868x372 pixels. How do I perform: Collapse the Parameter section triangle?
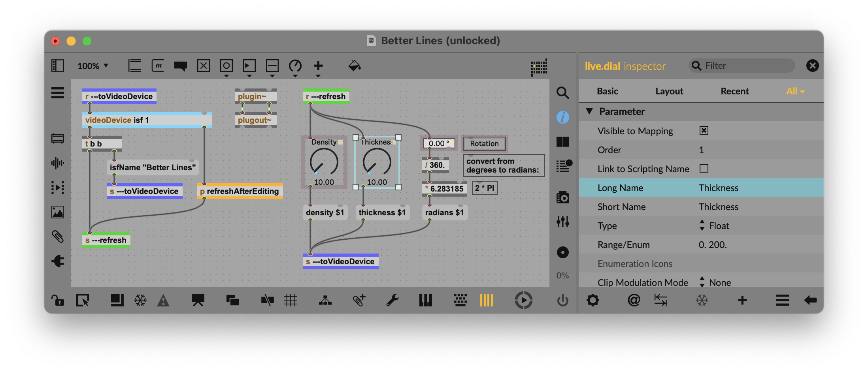(x=589, y=111)
